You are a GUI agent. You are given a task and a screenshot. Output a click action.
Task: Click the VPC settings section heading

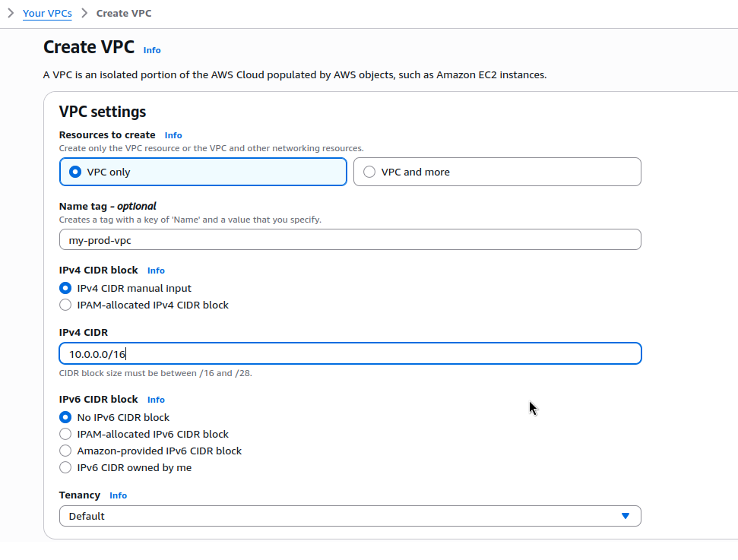click(103, 112)
